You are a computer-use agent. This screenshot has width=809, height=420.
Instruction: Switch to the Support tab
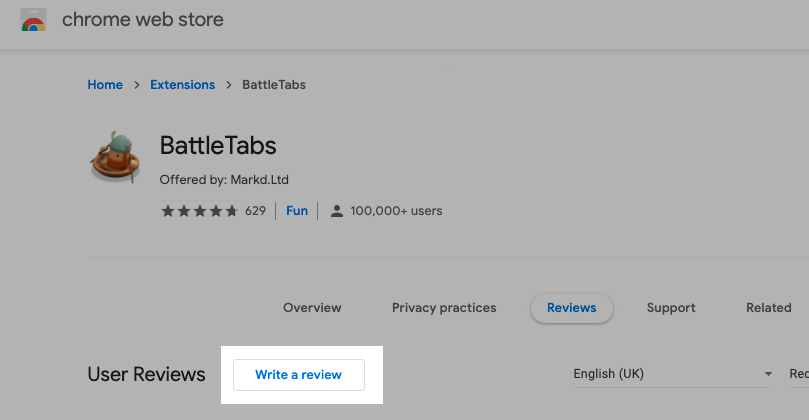pyautogui.click(x=671, y=308)
